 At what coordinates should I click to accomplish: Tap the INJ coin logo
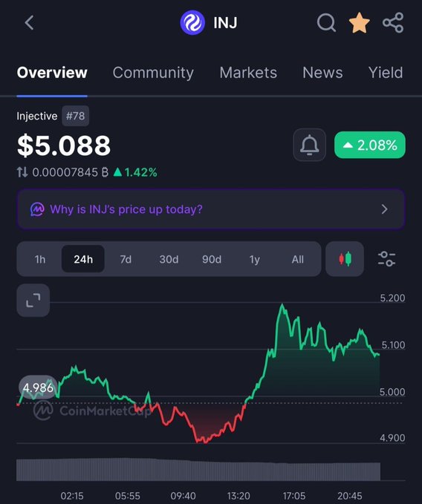tap(192, 22)
